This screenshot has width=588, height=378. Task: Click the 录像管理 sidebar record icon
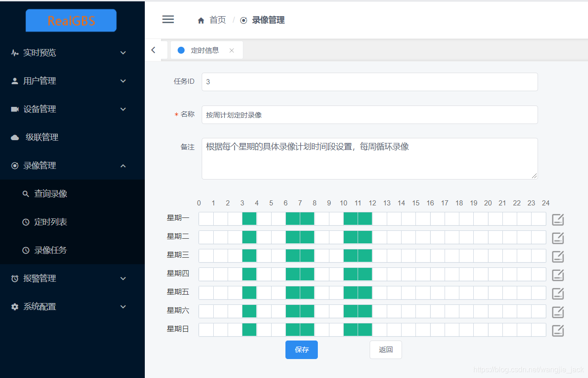[15, 166]
